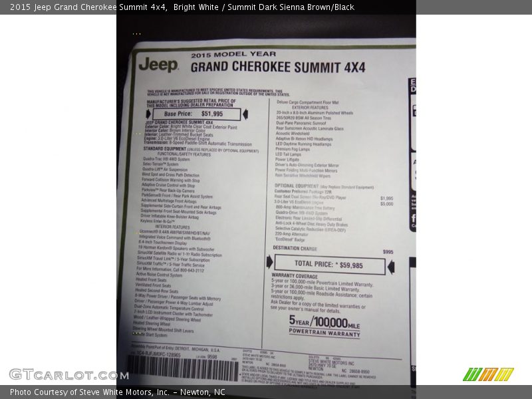Click the Photo Courtesy of Steve White Motors caption

coord(118,392)
